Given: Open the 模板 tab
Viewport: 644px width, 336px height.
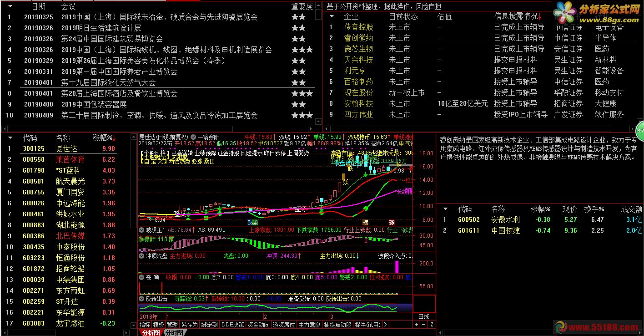Looking at the screenshot, I should [158, 325].
